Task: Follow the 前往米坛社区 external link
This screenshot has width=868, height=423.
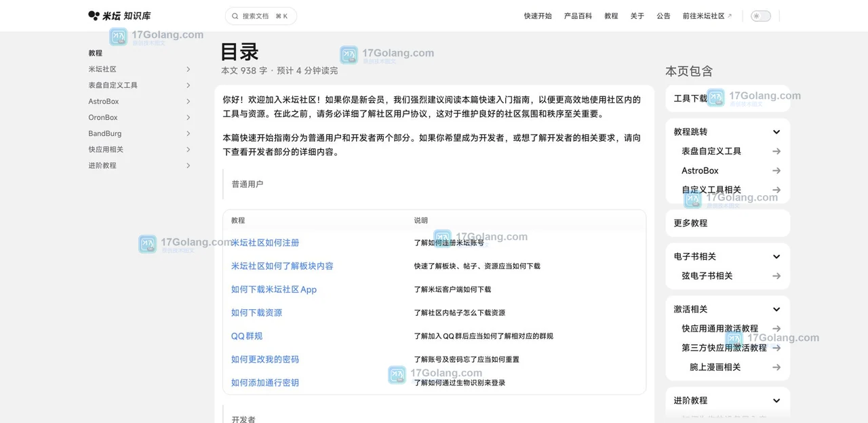Action: pos(707,16)
